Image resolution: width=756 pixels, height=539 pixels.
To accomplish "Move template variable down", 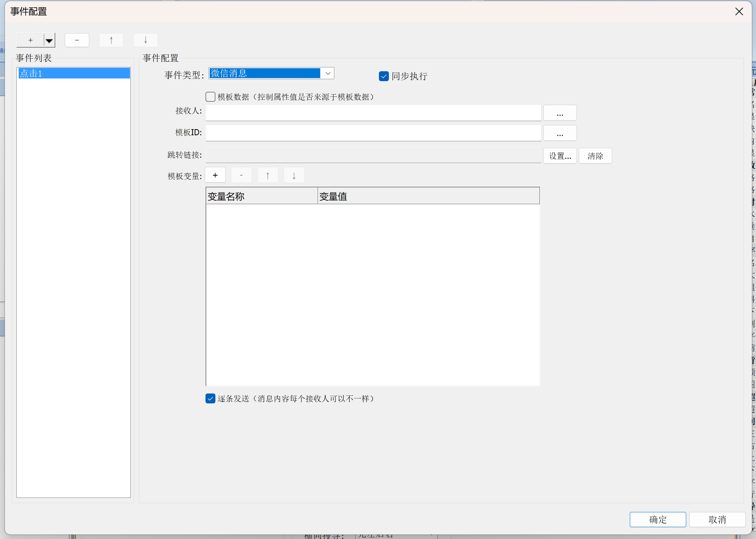I will [294, 175].
